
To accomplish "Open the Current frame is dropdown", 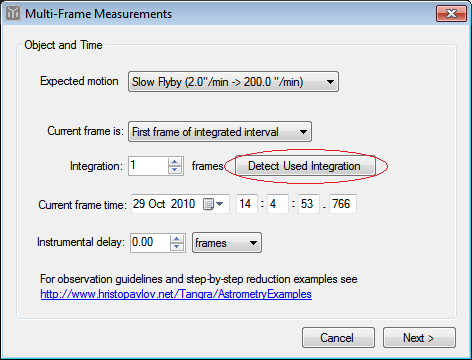I will [x=220, y=132].
